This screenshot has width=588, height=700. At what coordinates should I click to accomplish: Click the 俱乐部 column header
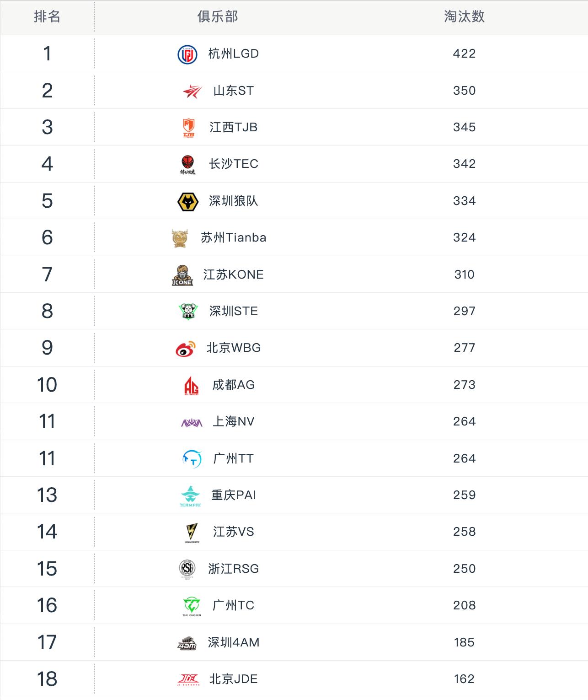218,17
